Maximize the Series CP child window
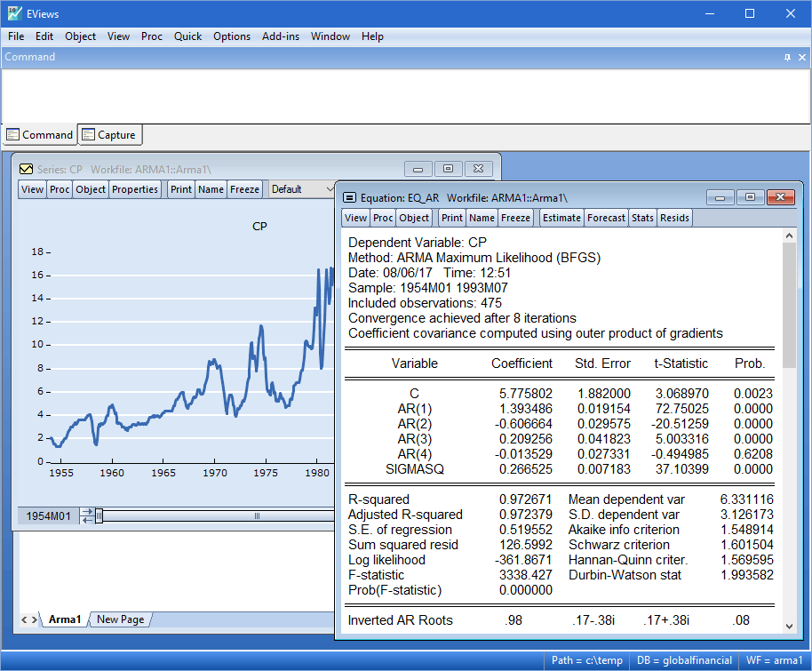This screenshot has height=671, width=812. pyautogui.click(x=448, y=169)
